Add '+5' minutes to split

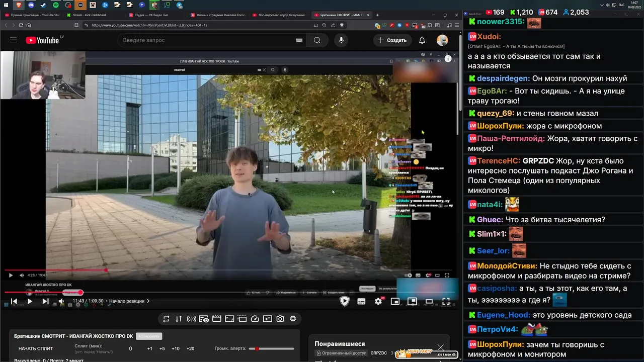pyautogui.click(x=162, y=349)
